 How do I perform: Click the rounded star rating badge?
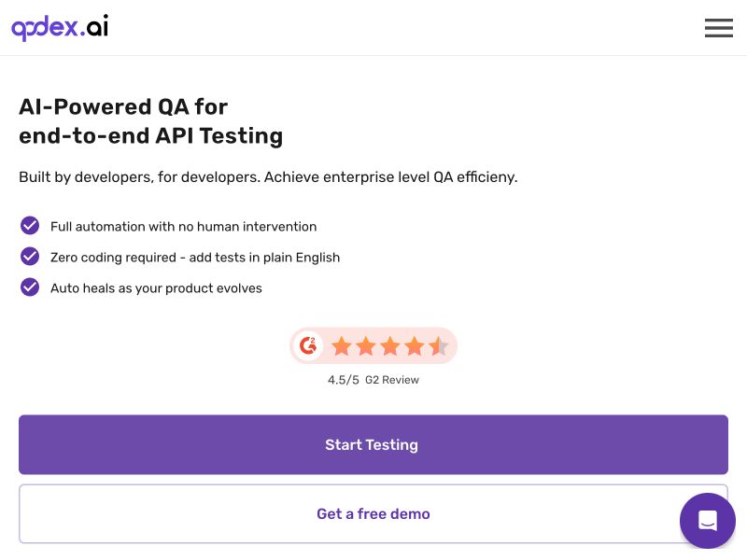point(373,345)
